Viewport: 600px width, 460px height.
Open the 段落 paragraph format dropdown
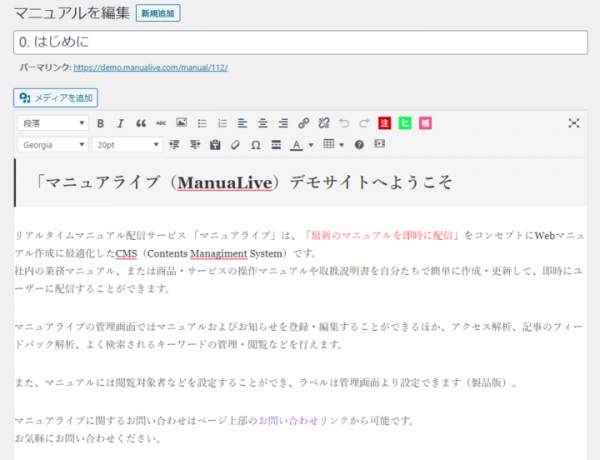(x=53, y=123)
